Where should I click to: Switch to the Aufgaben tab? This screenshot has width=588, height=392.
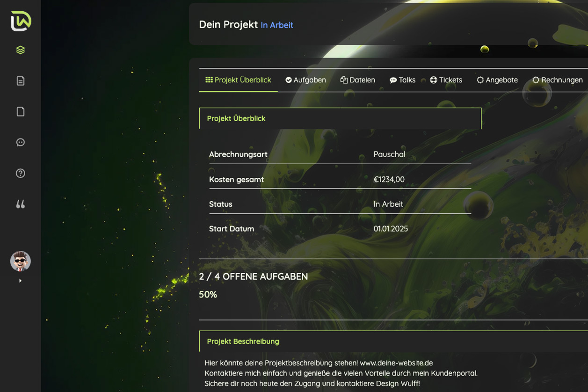coord(305,80)
